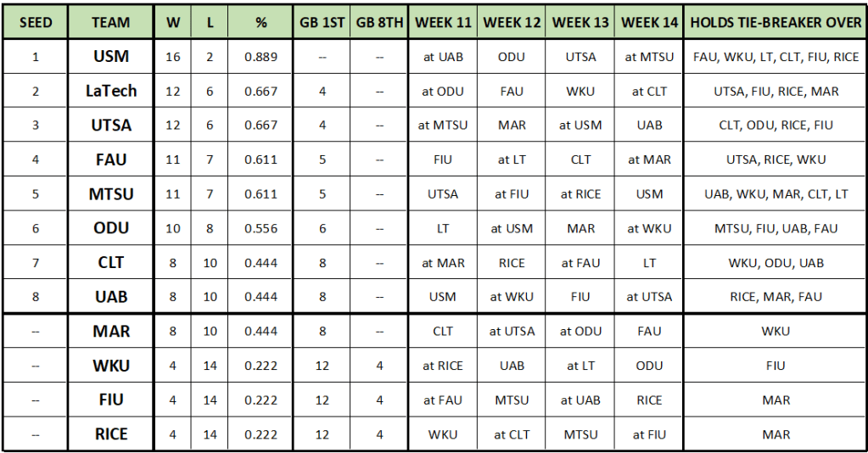Select the 0.889 win percentage cell
This screenshot has height=453, width=868.
(x=260, y=58)
